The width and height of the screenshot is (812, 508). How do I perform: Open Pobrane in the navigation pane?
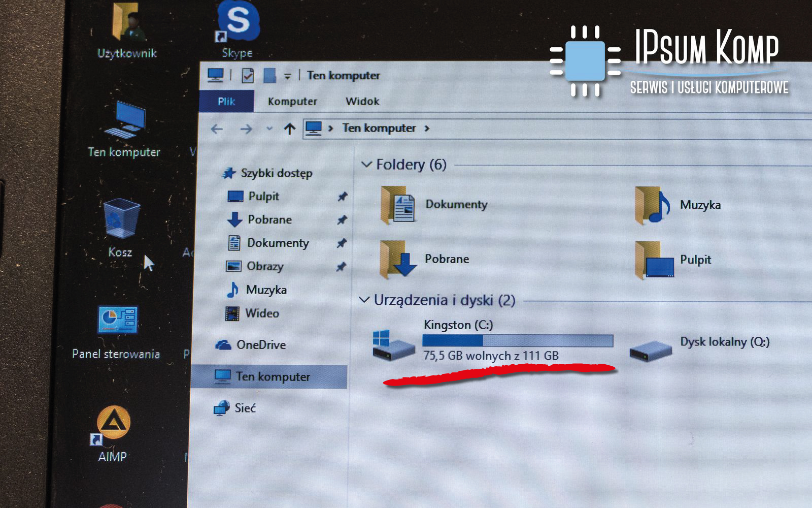point(259,219)
